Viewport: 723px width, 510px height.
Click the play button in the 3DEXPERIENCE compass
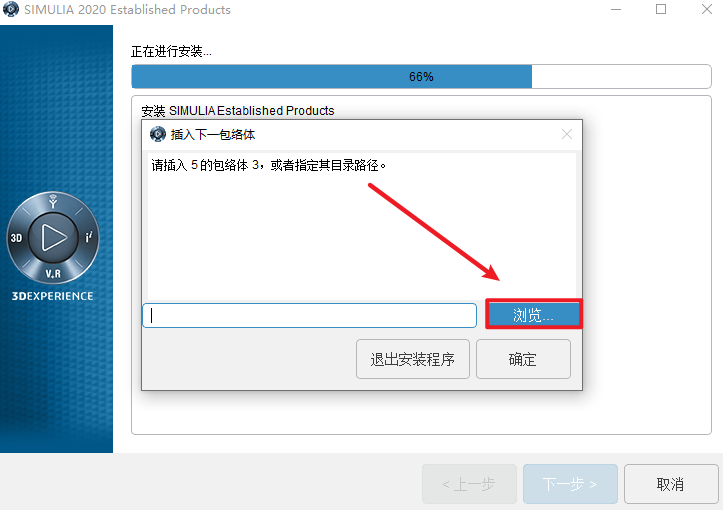[53, 237]
